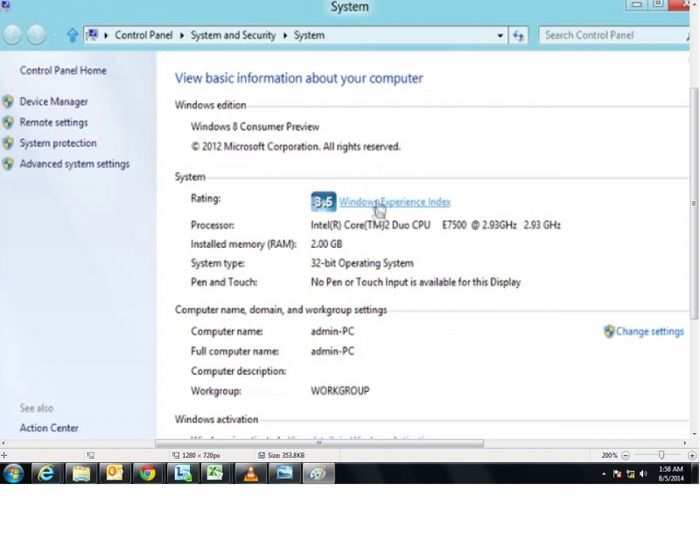
Task: Launch Google Chrome from the taskbar
Action: 148,473
